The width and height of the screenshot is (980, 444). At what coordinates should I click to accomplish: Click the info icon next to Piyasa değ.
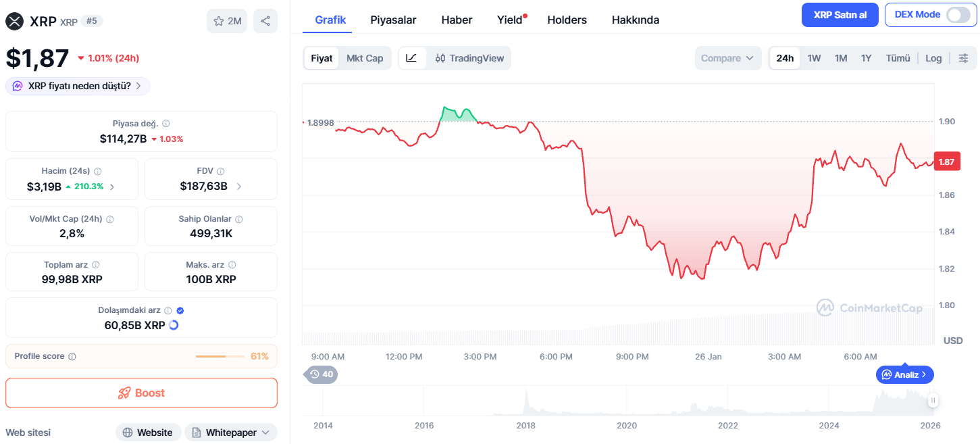166,124
